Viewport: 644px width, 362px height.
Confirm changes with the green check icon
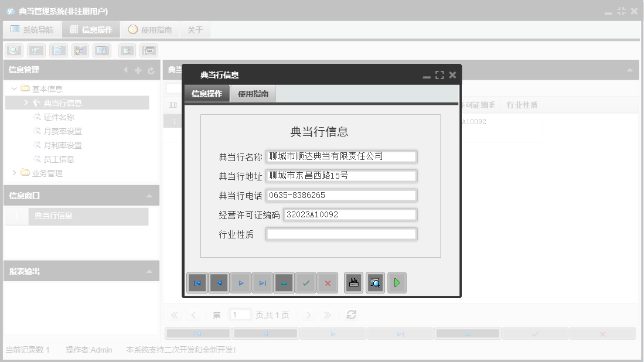306,283
